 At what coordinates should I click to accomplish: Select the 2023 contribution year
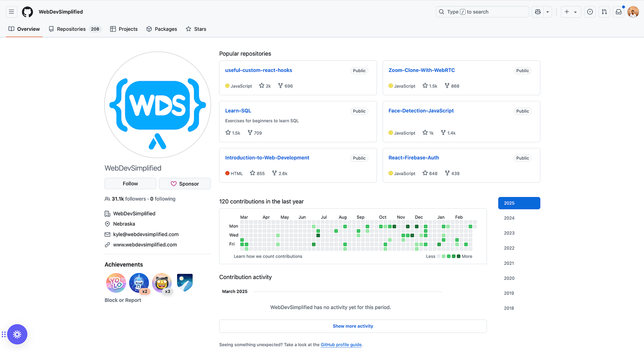pos(519,233)
